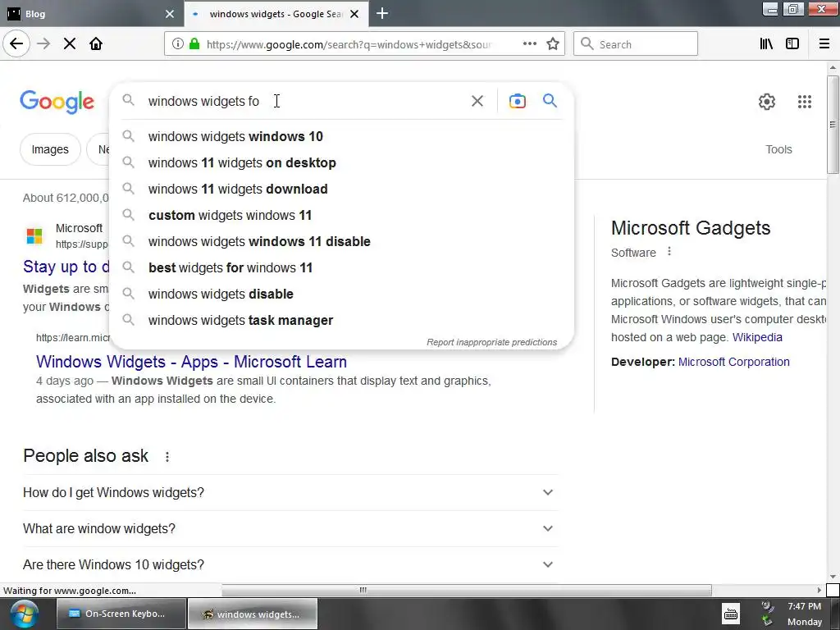Click the Google logo
The width and height of the screenshot is (840, 630).
57,102
